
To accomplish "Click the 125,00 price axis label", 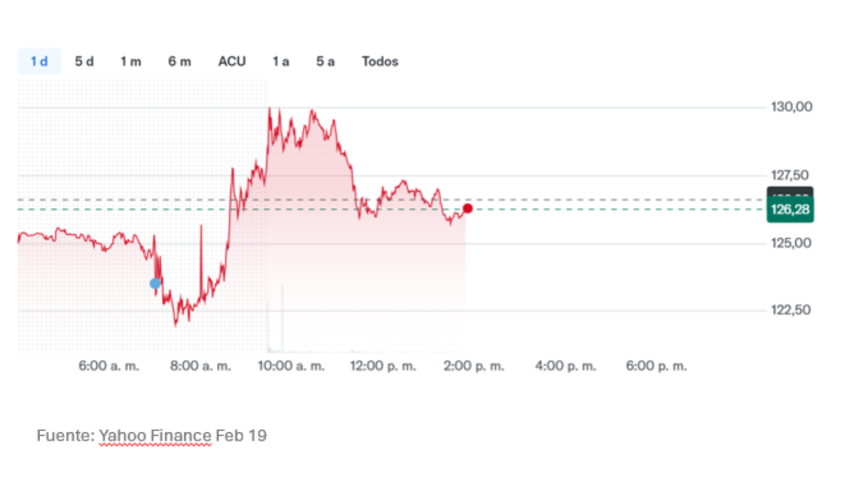I will 791,243.
